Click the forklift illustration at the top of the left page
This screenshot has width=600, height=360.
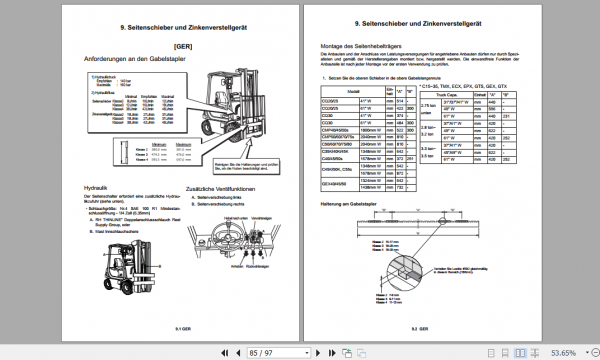coord(233,105)
